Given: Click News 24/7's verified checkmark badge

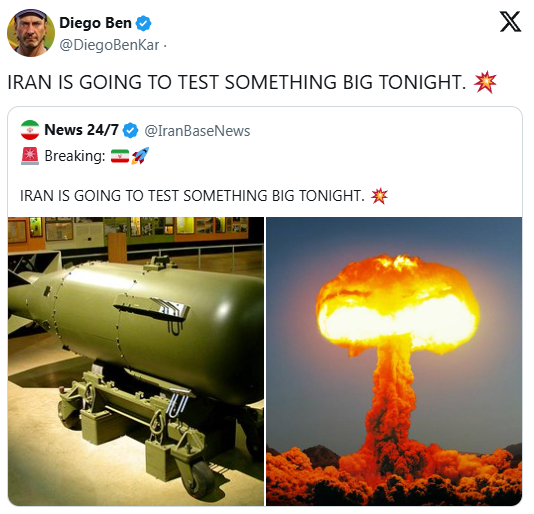Looking at the screenshot, I should pyautogui.click(x=130, y=130).
